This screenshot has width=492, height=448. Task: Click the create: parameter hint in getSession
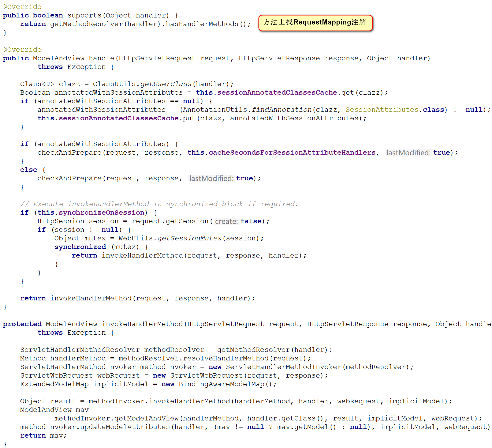pyautogui.click(x=226, y=221)
